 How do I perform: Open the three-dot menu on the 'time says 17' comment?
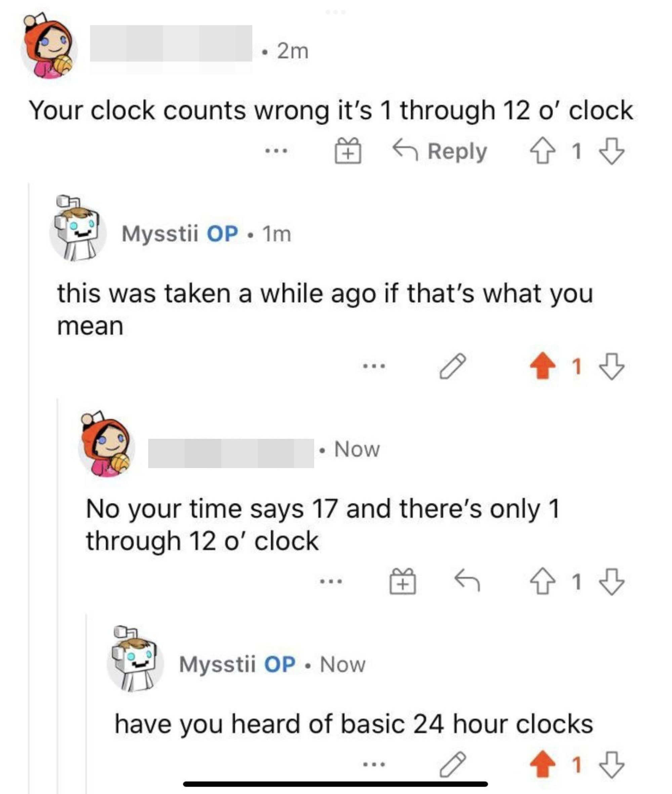pyautogui.click(x=331, y=582)
